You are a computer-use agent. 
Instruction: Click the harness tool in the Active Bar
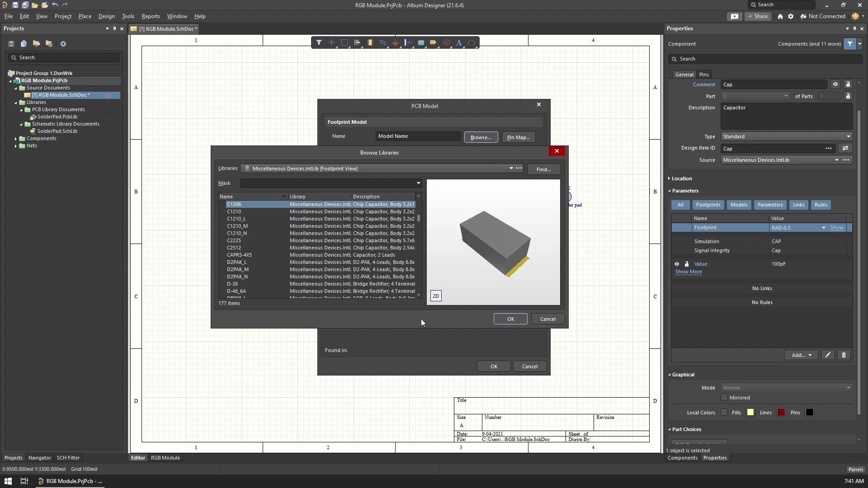[x=408, y=42]
